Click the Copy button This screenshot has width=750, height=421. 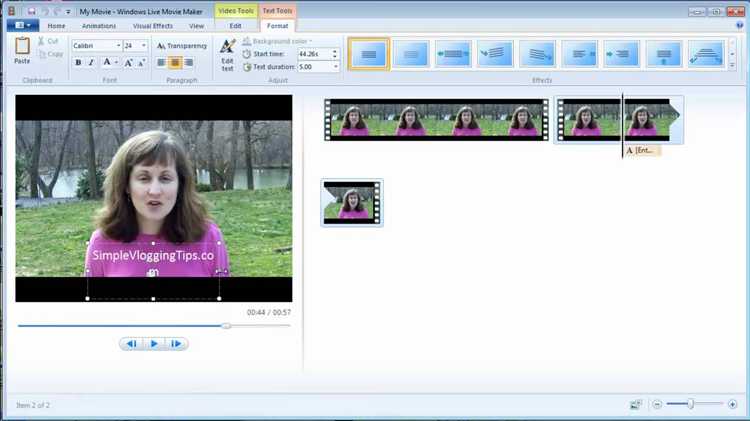tap(51, 54)
